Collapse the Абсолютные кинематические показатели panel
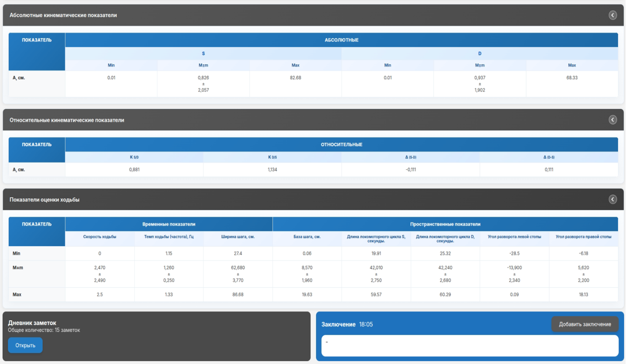627x364 pixels. click(613, 15)
